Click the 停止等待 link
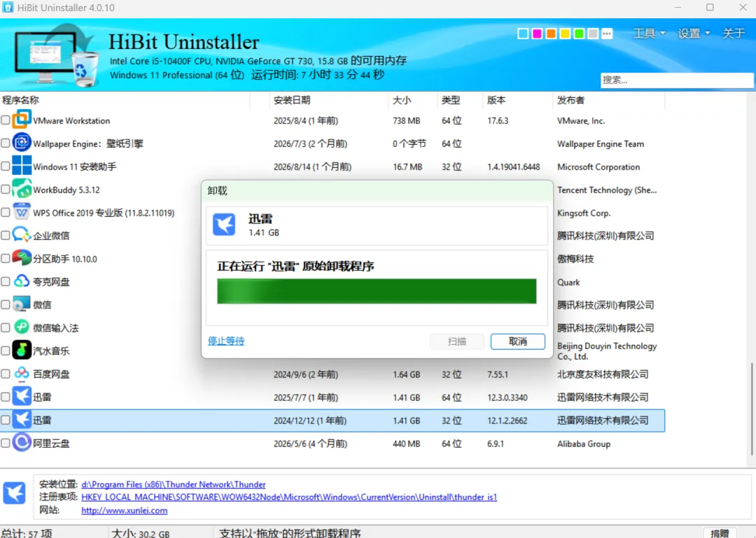756x538 pixels. (226, 341)
